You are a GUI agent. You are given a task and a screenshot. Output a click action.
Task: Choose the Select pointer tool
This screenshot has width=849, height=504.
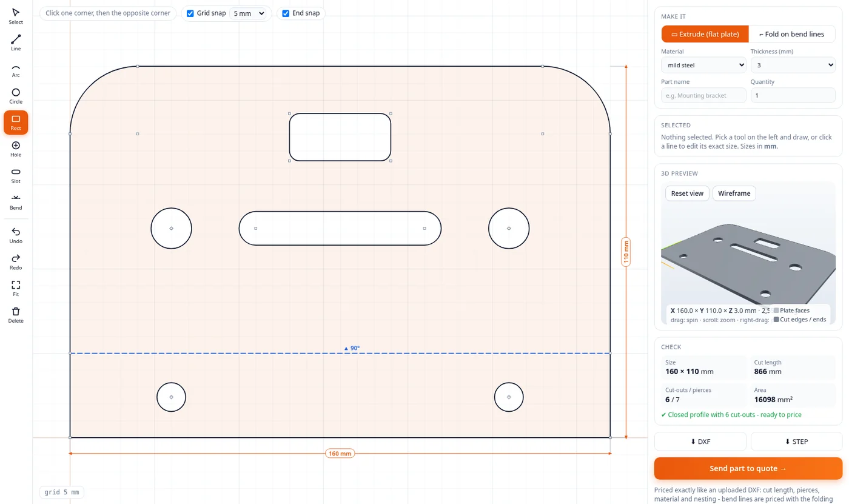point(16,16)
